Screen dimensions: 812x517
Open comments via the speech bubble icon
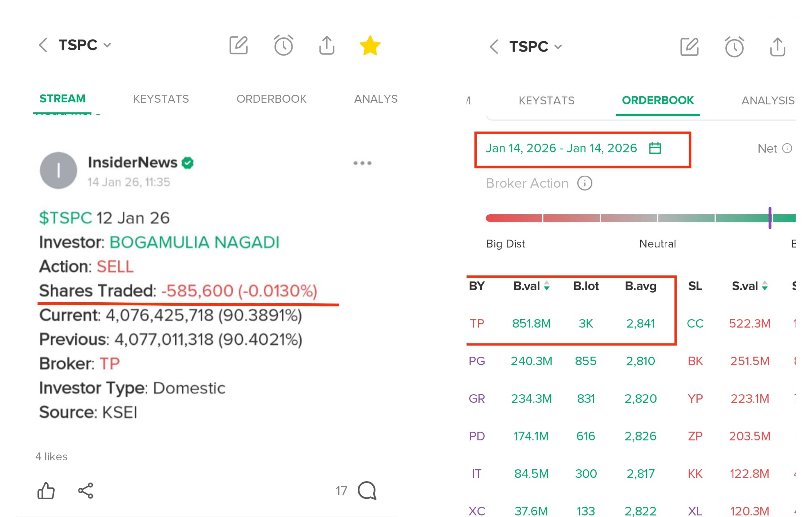pos(367,490)
